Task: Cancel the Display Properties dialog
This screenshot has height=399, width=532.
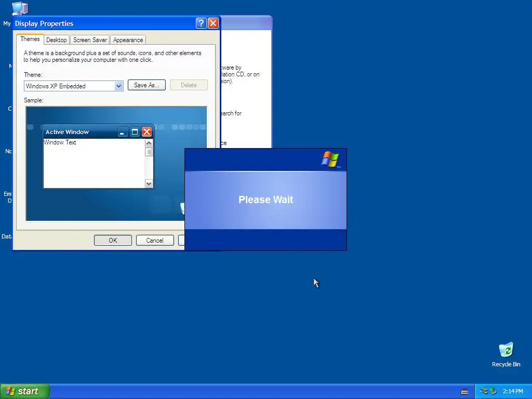Action: point(155,240)
